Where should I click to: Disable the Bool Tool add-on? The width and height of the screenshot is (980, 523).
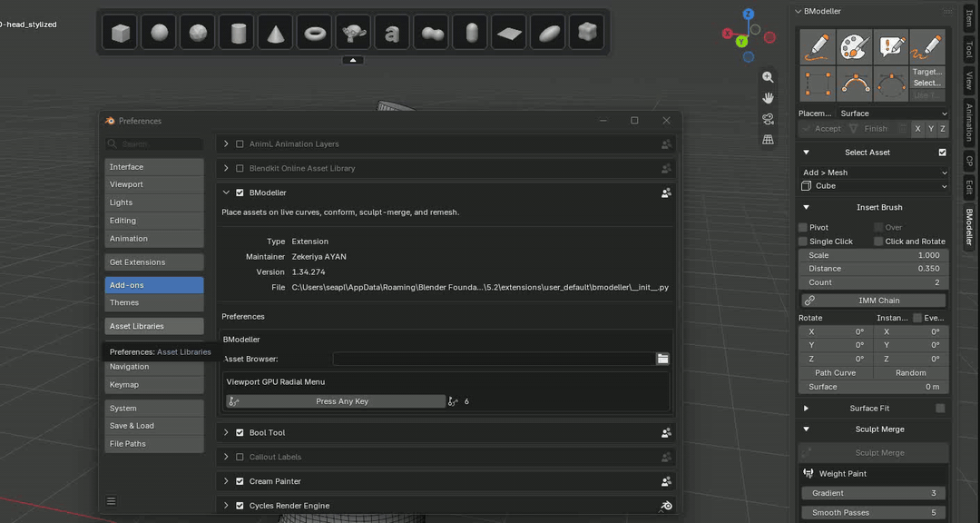click(240, 433)
